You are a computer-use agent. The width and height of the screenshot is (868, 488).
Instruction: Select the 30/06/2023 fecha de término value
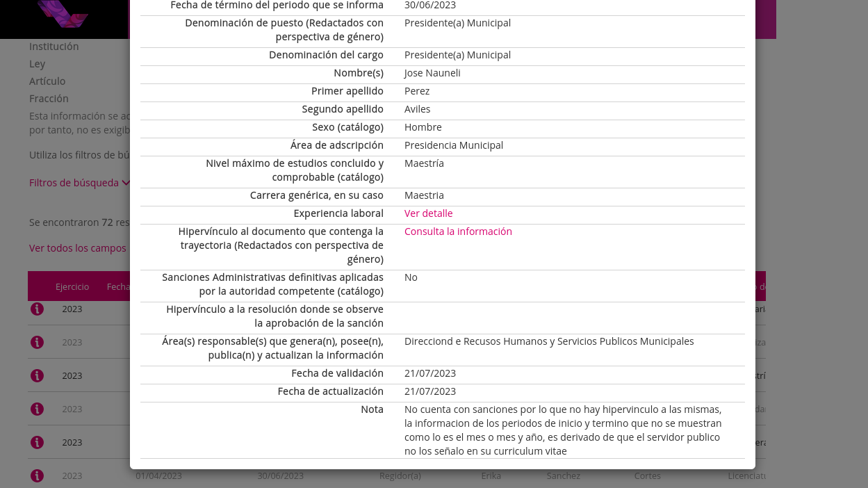[430, 5]
